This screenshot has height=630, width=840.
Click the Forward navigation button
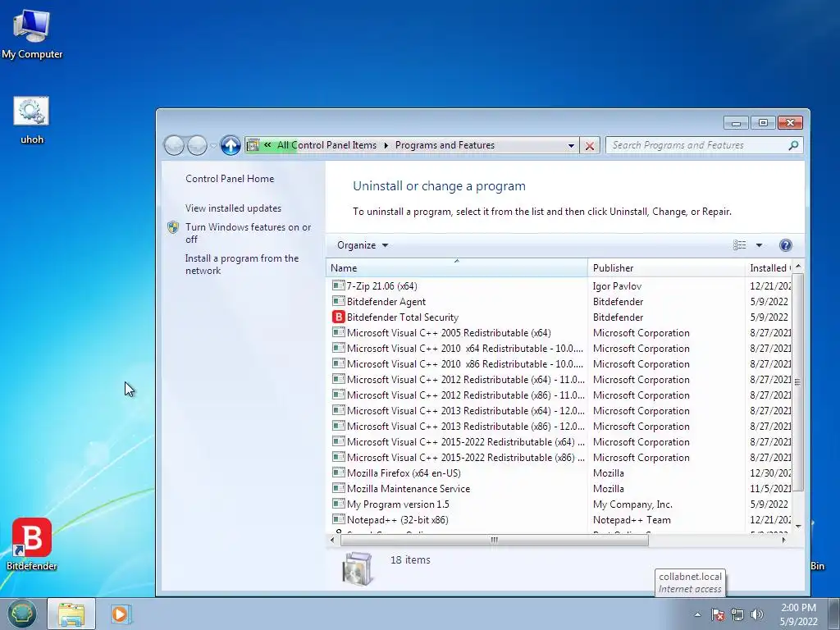197,145
